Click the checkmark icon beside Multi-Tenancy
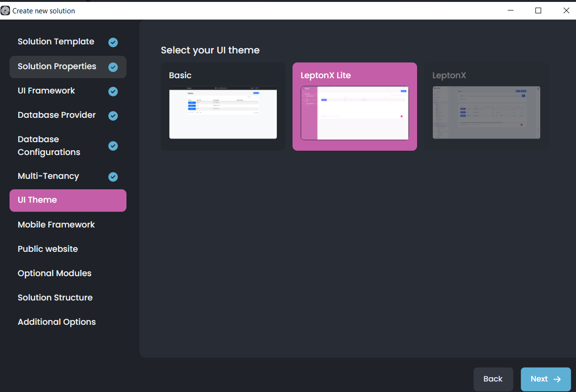This screenshot has width=576, height=392. 113,177
